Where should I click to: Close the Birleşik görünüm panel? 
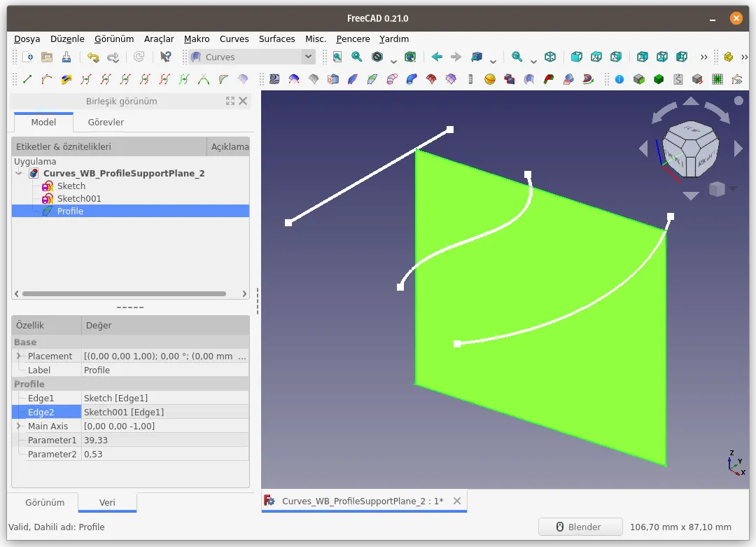[x=243, y=101]
